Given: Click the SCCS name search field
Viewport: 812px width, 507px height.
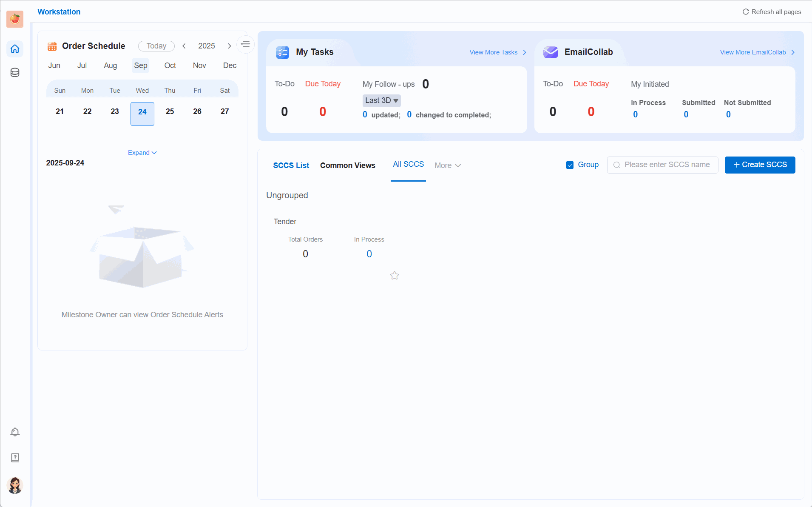Looking at the screenshot, I should [x=667, y=165].
